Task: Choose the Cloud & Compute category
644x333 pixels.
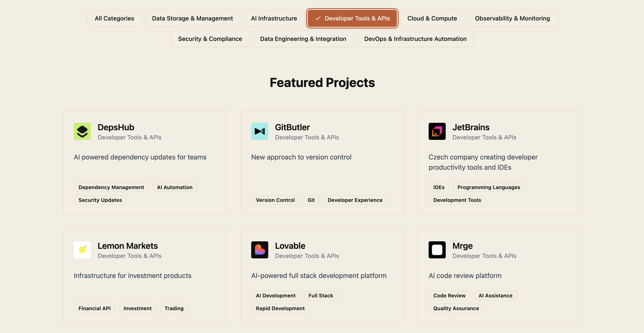Action: (x=432, y=18)
